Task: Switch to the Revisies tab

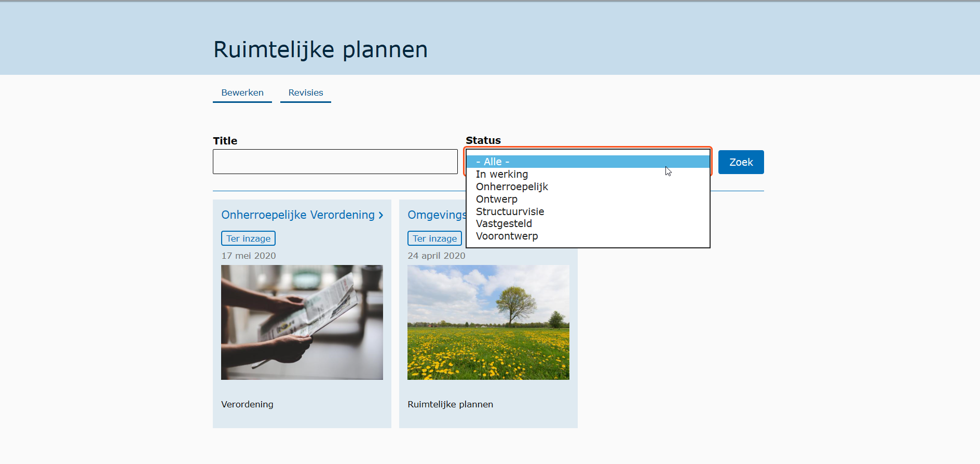Action: point(306,92)
